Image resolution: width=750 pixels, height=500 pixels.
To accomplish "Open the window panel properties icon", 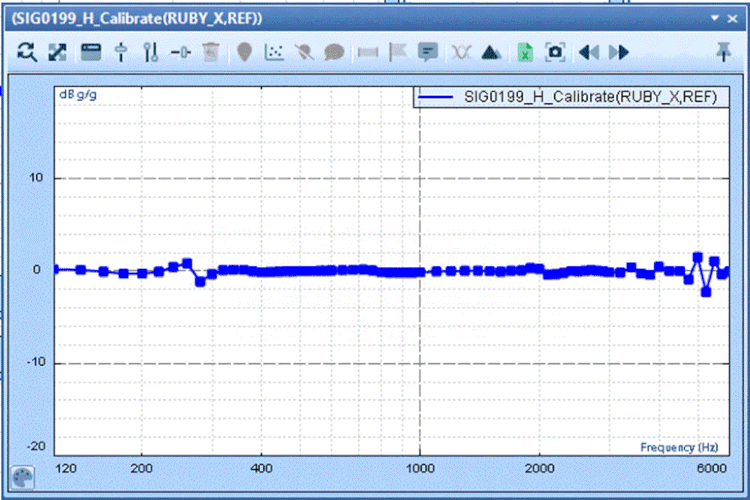I will pos(91,52).
